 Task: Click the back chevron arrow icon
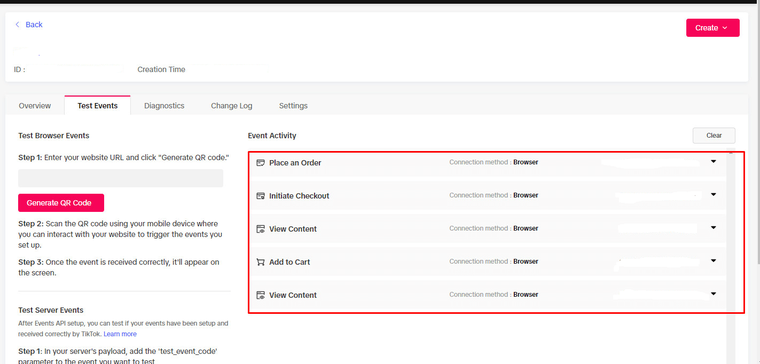17,24
